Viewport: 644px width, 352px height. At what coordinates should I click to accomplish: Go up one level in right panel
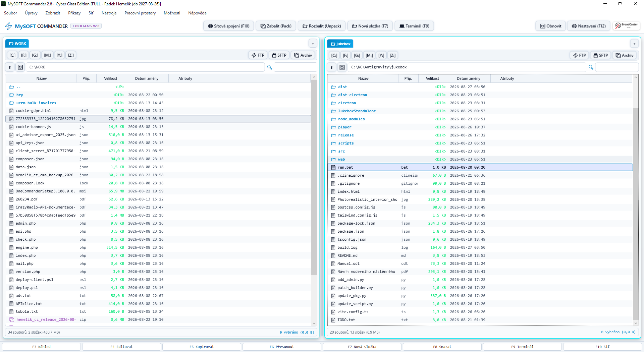(x=331, y=67)
